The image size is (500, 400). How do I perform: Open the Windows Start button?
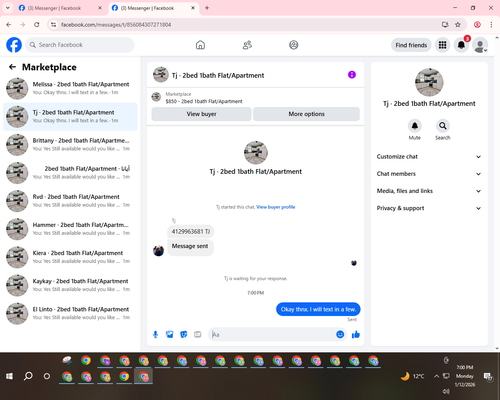tap(9, 376)
